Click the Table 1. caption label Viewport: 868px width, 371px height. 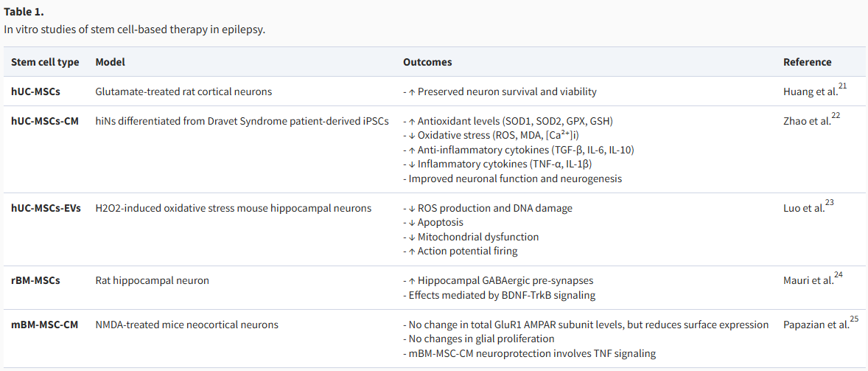24,13
